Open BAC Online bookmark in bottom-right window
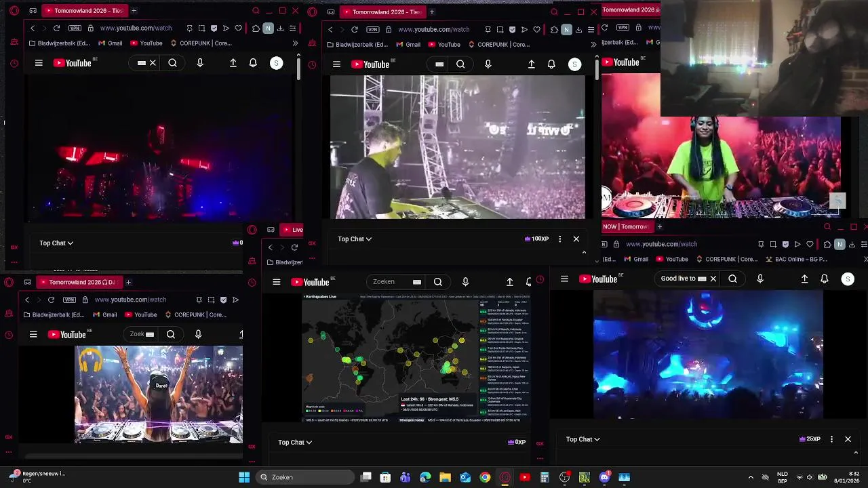 796,259
